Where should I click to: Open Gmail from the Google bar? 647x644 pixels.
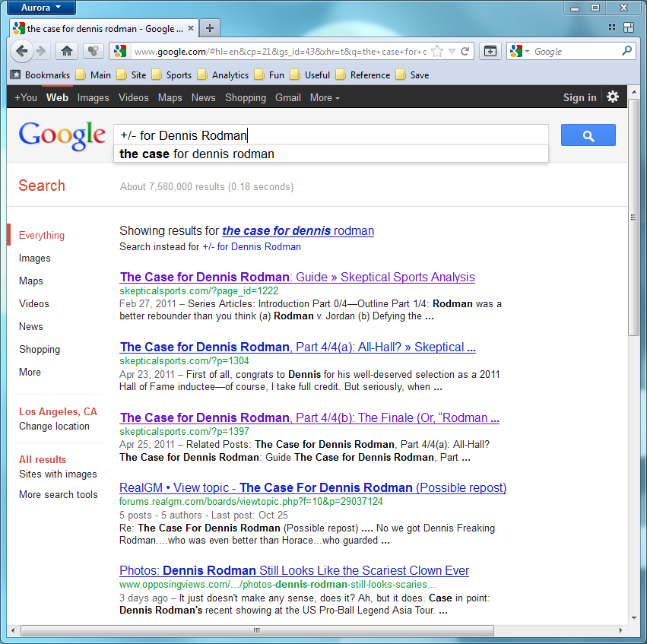pyautogui.click(x=288, y=98)
